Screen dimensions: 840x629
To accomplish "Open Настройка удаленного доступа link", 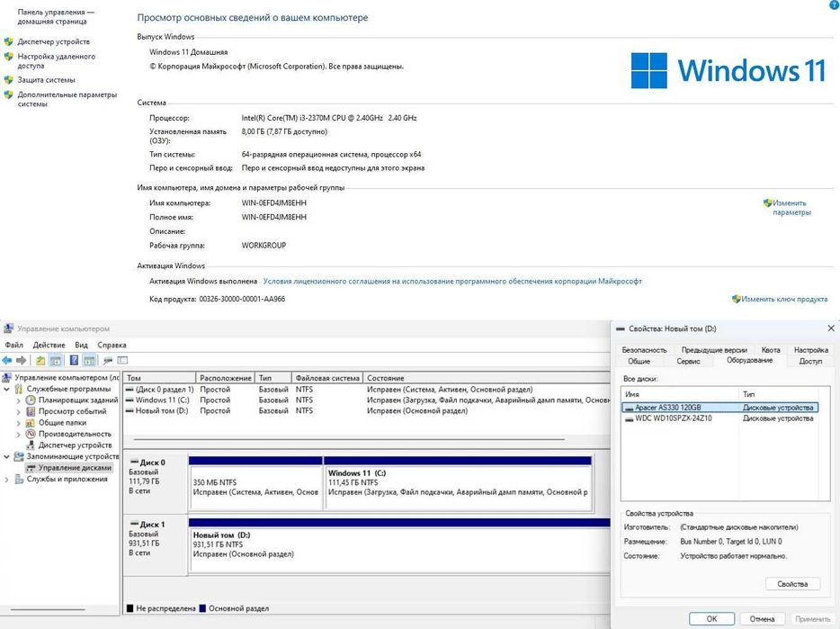I will click(57, 60).
